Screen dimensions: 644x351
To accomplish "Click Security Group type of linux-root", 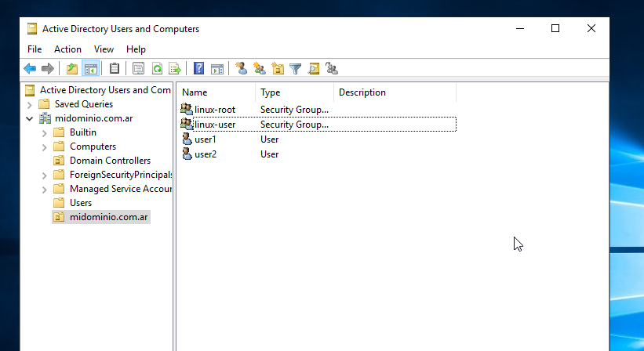I will (294, 110).
